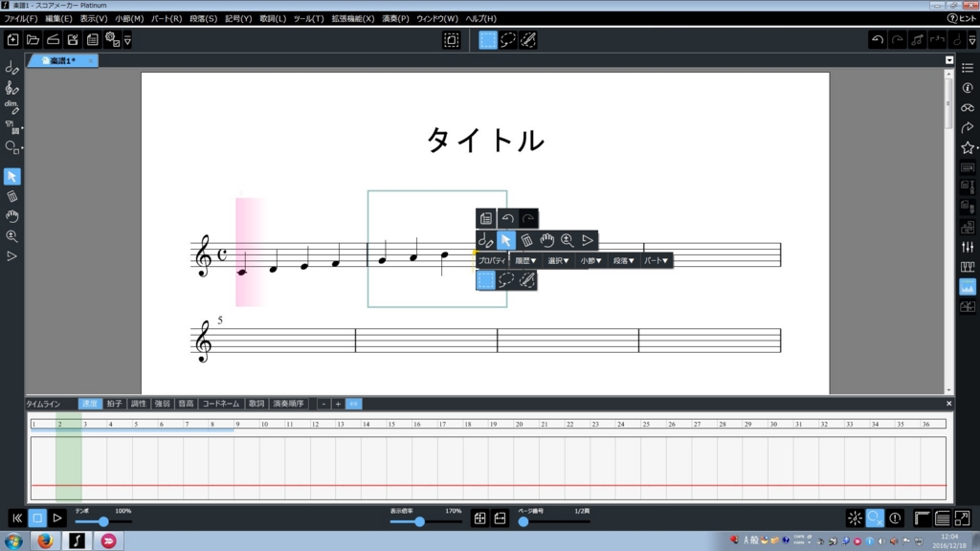Switch to the 楽譜1* document tab
The height and width of the screenshot is (551, 980).
[x=62, y=60]
